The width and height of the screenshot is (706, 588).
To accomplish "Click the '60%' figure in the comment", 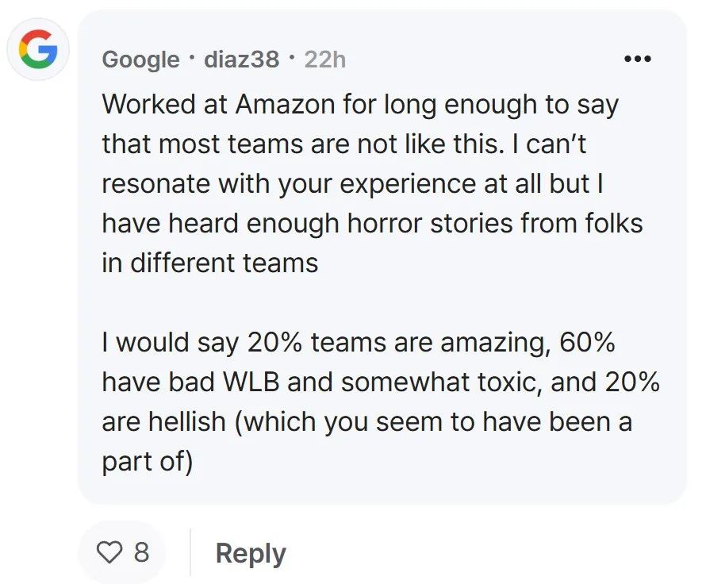I will 587,343.
